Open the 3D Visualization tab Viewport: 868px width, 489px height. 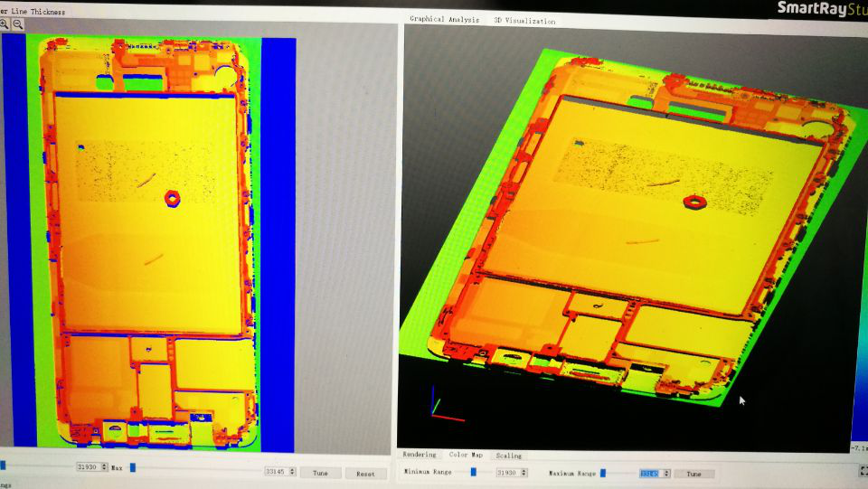point(524,20)
